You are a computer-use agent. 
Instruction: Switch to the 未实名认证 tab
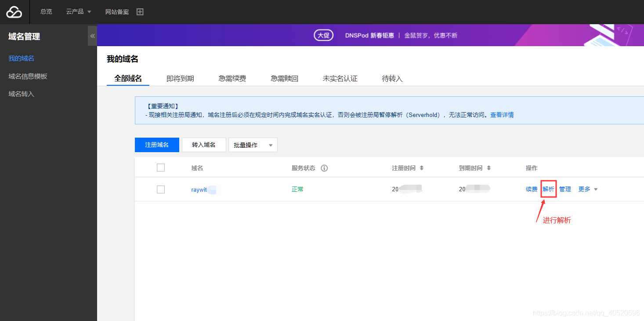pyautogui.click(x=340, y=78)
